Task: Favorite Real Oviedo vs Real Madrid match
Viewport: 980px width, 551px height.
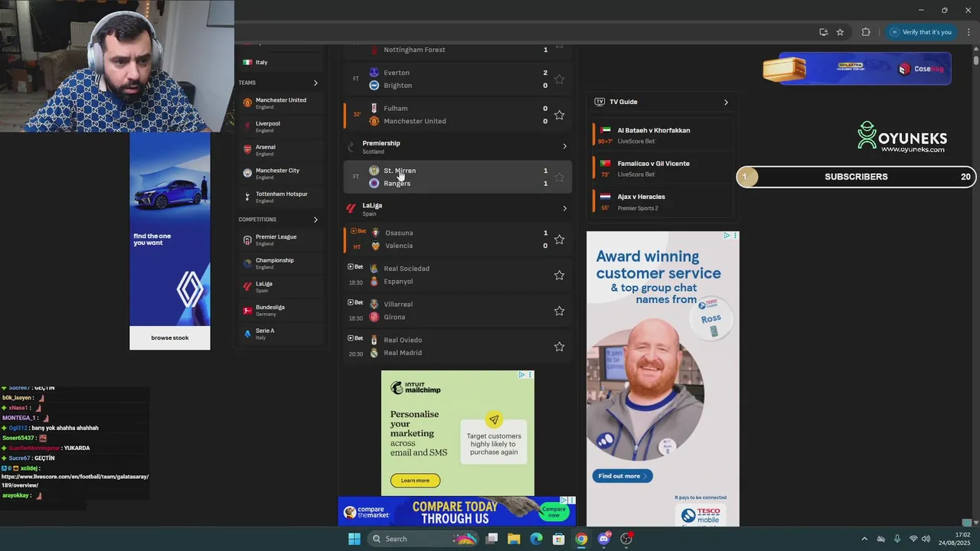Action: click(x=559, y=347)
